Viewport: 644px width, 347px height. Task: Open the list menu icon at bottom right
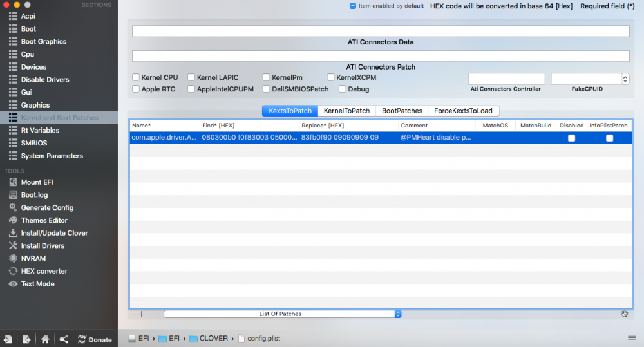[632, 339]
